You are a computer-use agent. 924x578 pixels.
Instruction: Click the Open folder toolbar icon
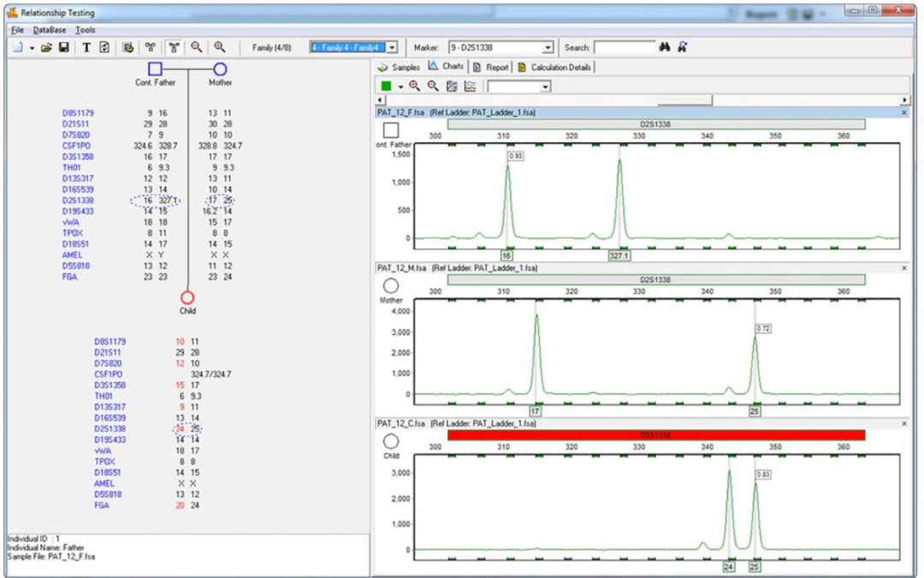46,48
